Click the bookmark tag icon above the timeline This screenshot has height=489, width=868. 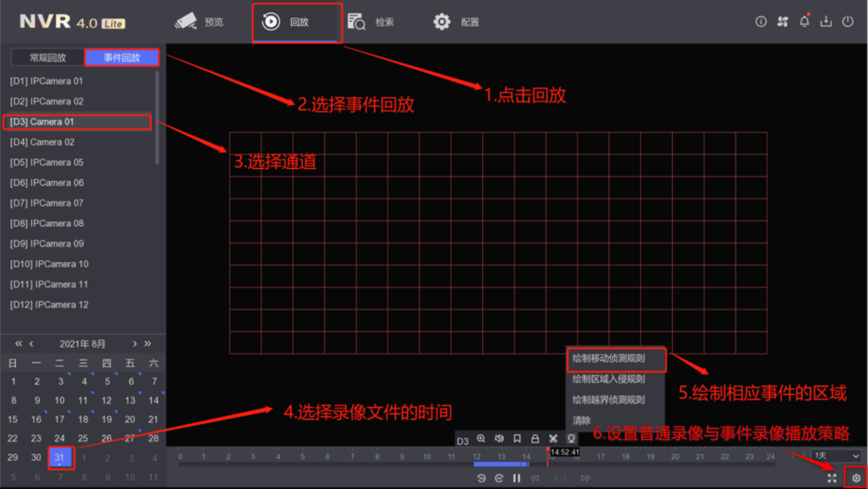(x=517, y=439)
